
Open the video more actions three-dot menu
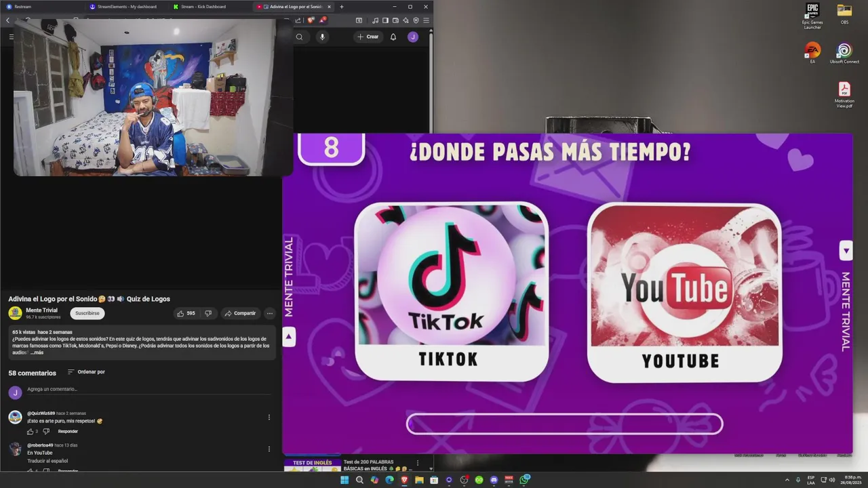tap(269, 313)
